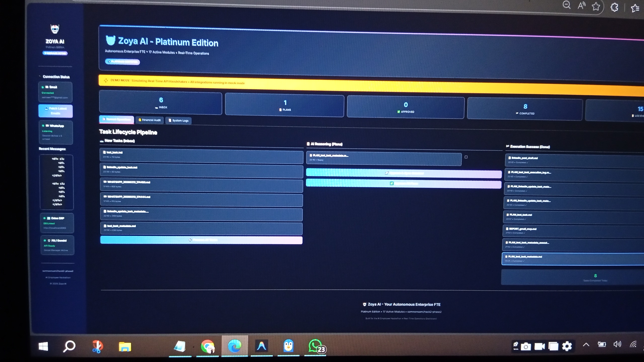Expand the system tray hidden icons chevron
Viewport: 644px width, 362px height.
pos(586,345)
